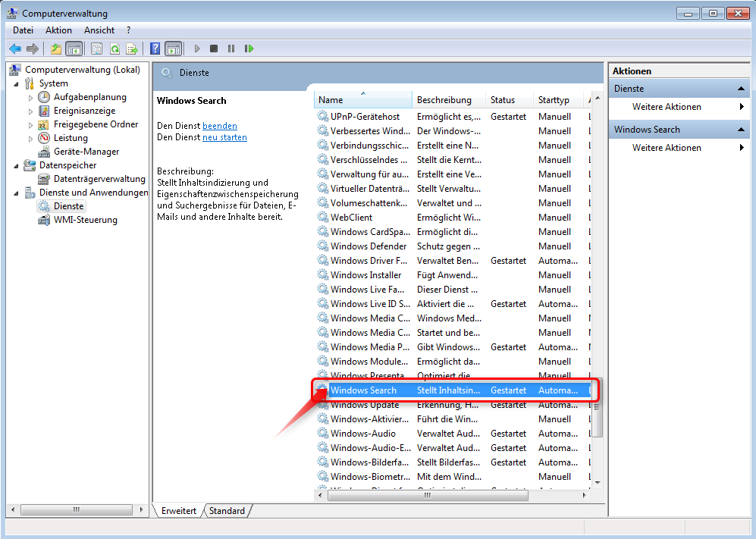Viewport: 756px width, 539px height.
Task: Sort services by clicking the Status column header
Action: [x=501, y=99]
